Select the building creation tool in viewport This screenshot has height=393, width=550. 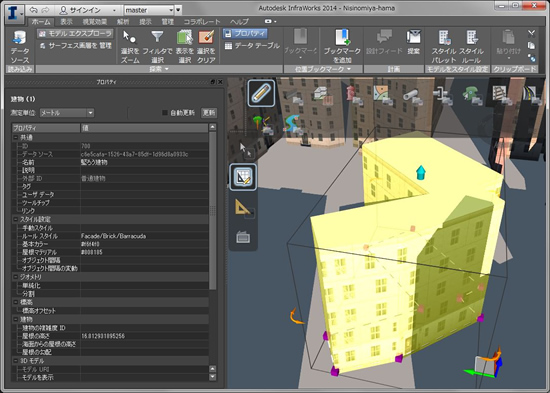pyautogui.click(x=323, y=96)
